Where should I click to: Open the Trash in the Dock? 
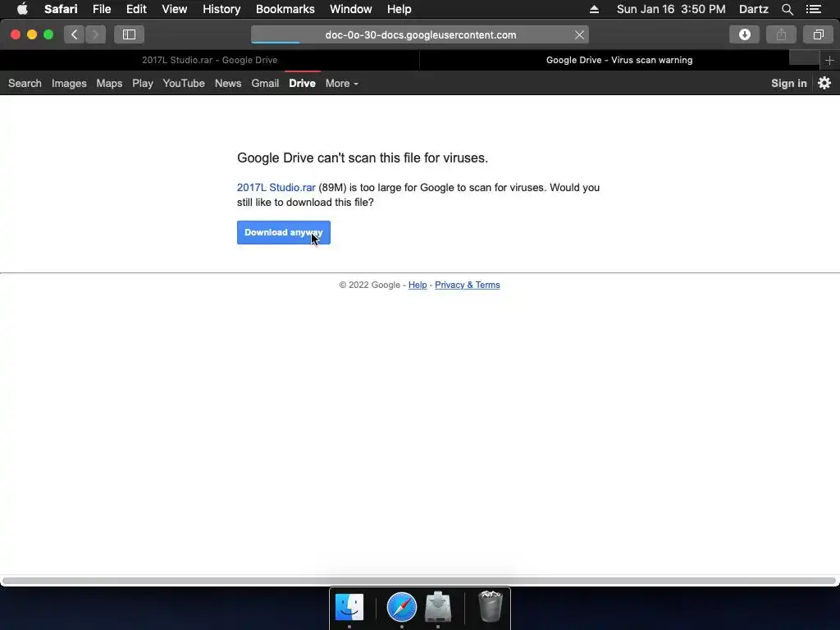tap(490, 606)
